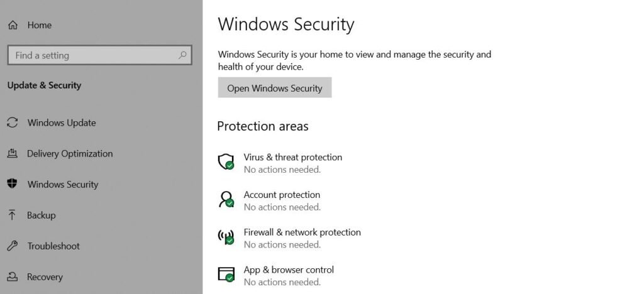Image resolution: width=644 pixels, height=294 pixels.
Task: Click the Account protection person icon
Action: tap(226, 200)
